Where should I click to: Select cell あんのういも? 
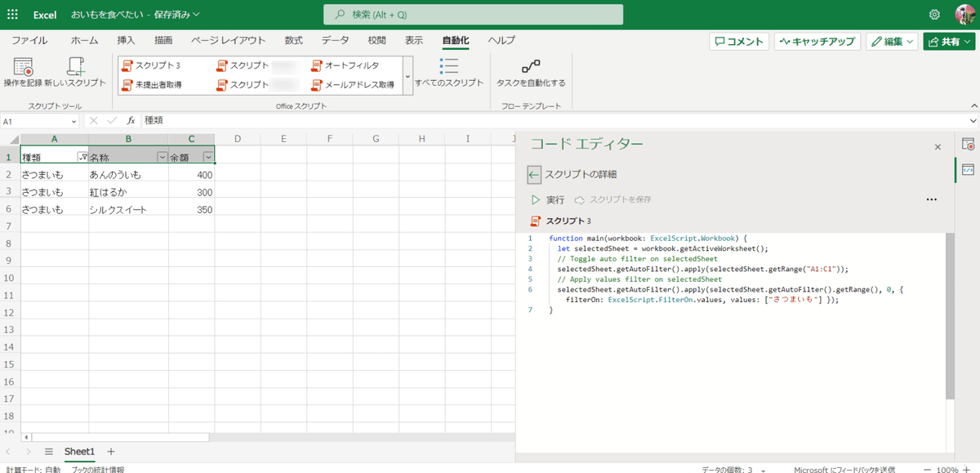click(x=128, y=175)
